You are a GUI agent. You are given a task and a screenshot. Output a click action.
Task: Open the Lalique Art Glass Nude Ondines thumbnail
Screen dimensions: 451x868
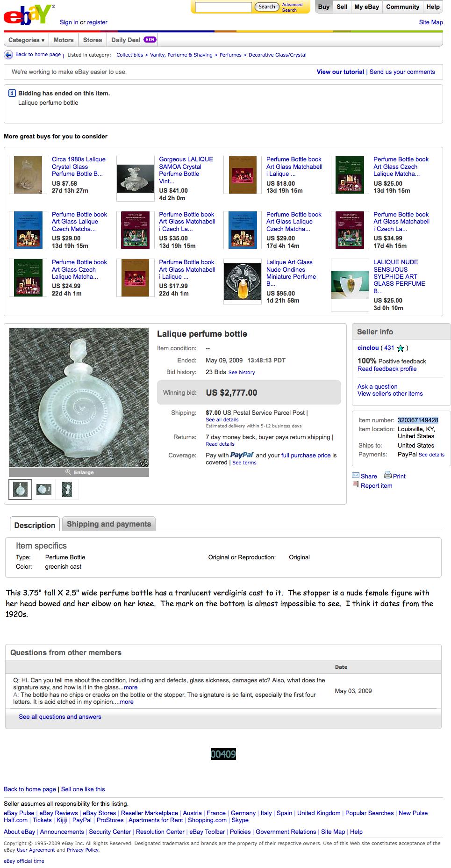coord(243,278)
